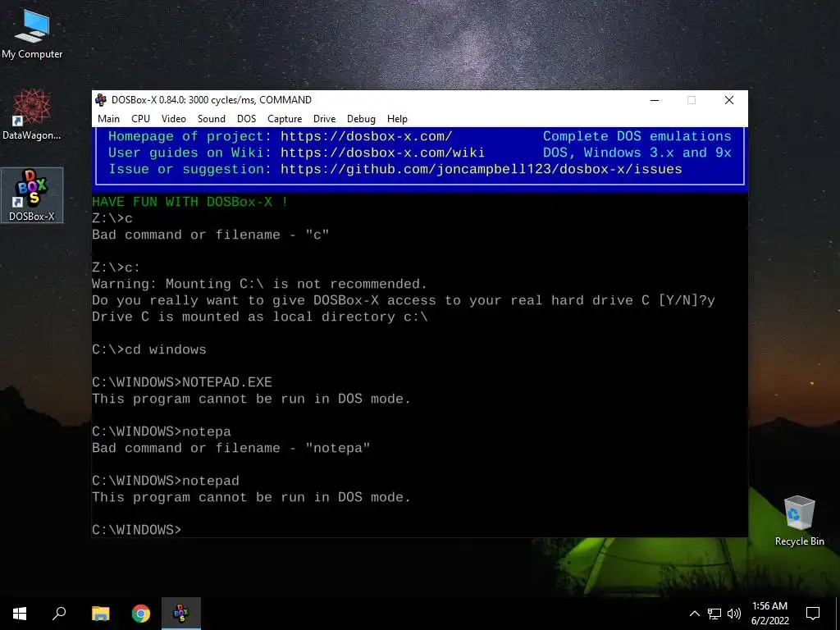Viewport: 840px width, 630px height.
Task: Click the DOSBox-X taskbar button
Action: (181, 614)
